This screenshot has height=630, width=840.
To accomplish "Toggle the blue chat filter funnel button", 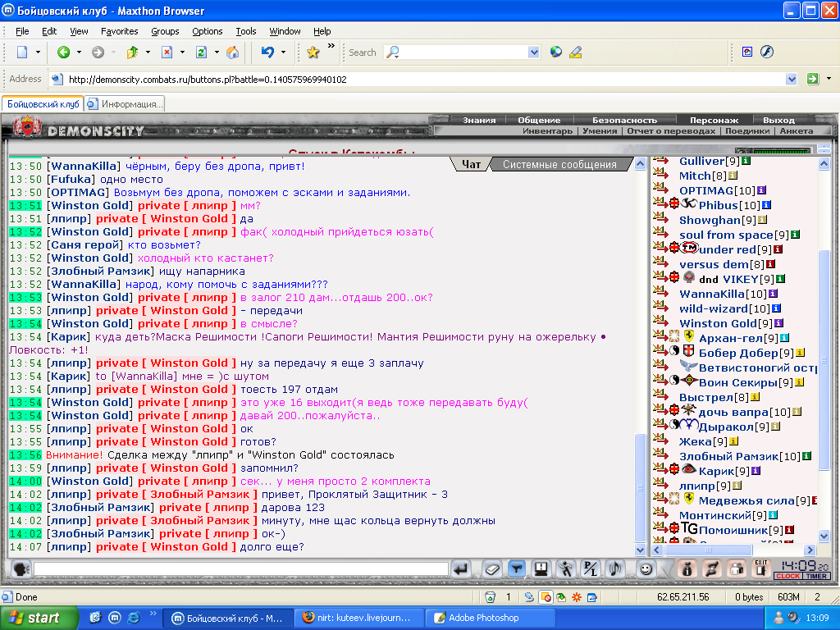I will pyautogui.click(x=517, y=569).
